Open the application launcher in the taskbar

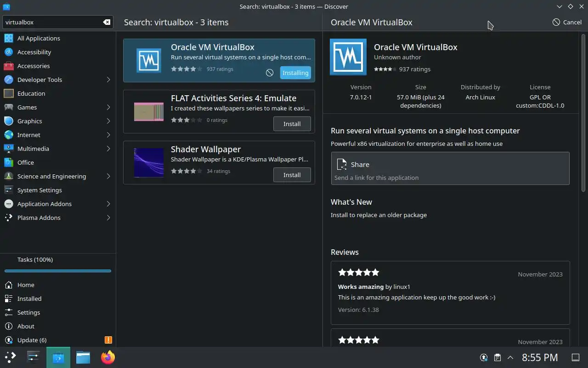11,357
